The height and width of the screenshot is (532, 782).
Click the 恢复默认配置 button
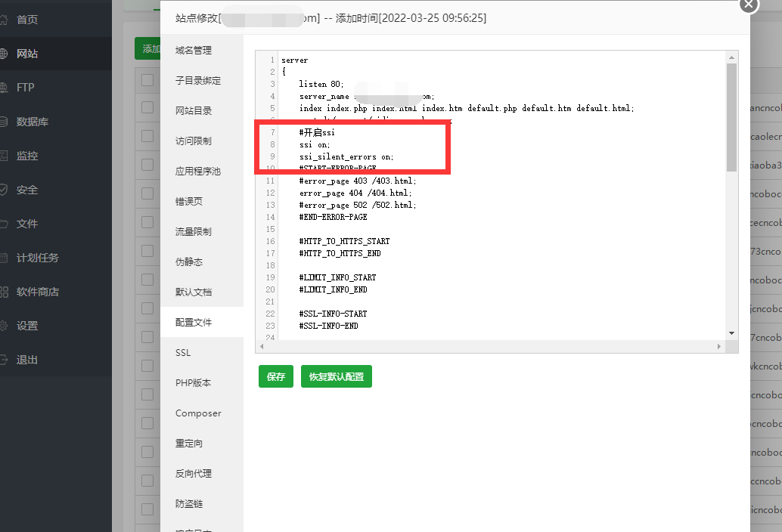coord(336,376)
